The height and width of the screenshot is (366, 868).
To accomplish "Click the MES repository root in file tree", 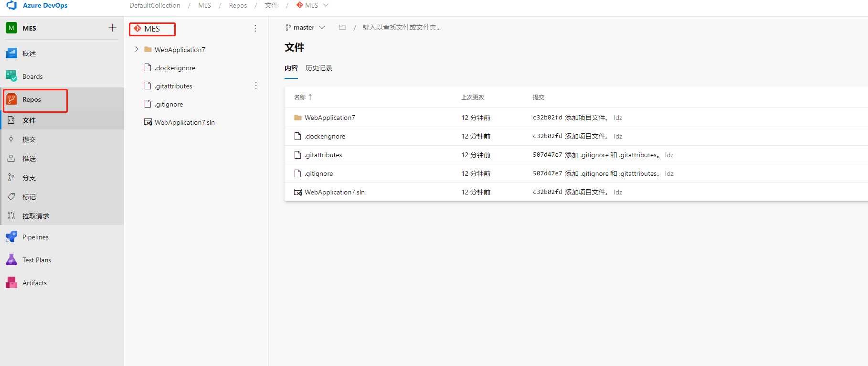I will pyautogui.click(x=152, y=29).
